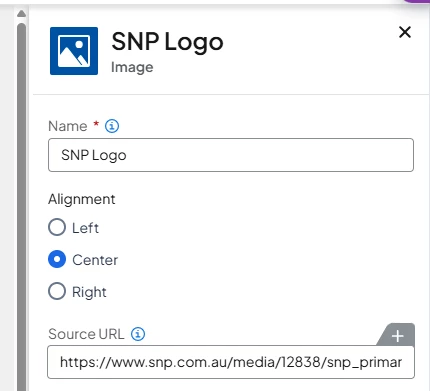
Task: Open the Source URL info icon
Action: click(138, 334)
